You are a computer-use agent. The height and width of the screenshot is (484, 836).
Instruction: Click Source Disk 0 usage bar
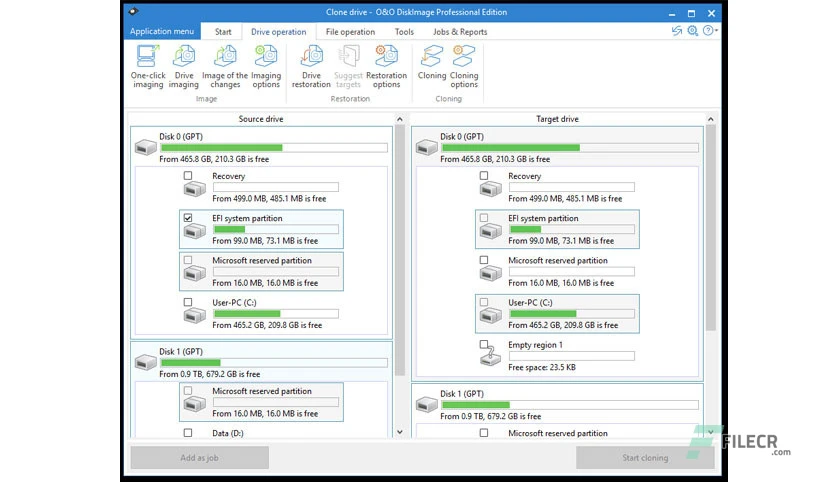274,148
